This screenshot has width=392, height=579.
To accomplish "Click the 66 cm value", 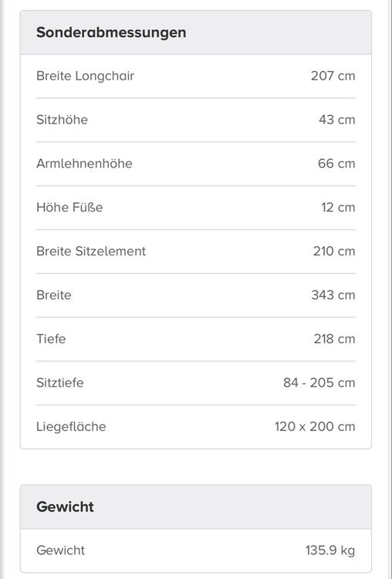I will 336,164.
